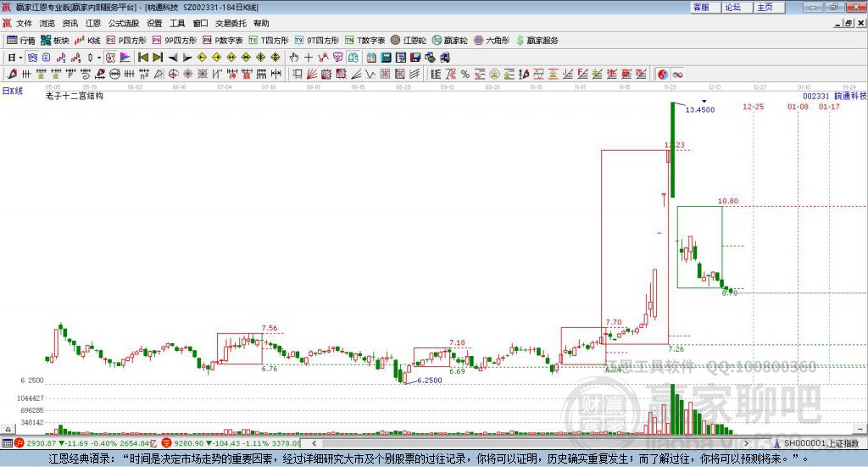
Task: Switch to the K线 candlestick chart
Action: pyautogui.click(x=87, y=41)
